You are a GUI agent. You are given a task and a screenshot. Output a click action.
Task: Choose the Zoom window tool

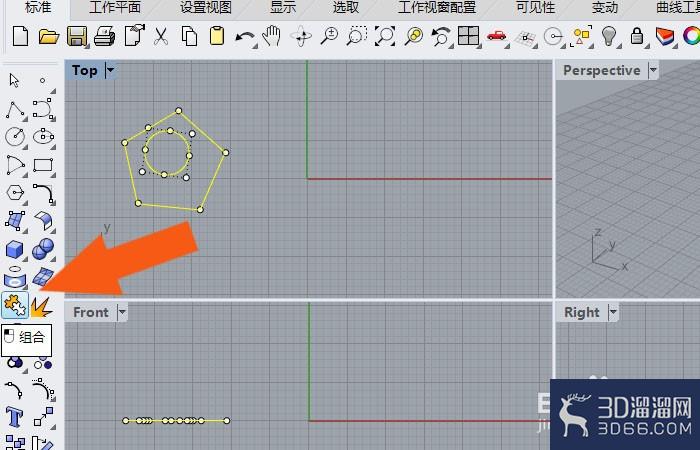point(357,36)
